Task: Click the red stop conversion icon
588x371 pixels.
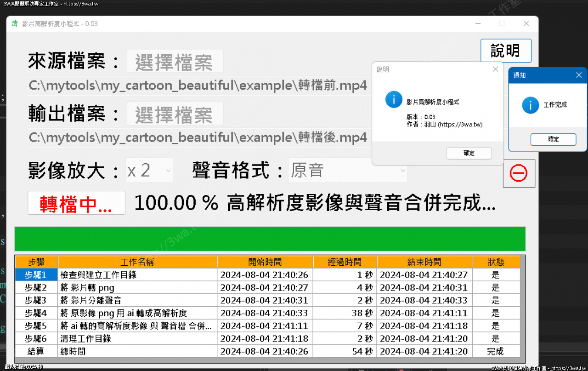Action: click(519, 173)
